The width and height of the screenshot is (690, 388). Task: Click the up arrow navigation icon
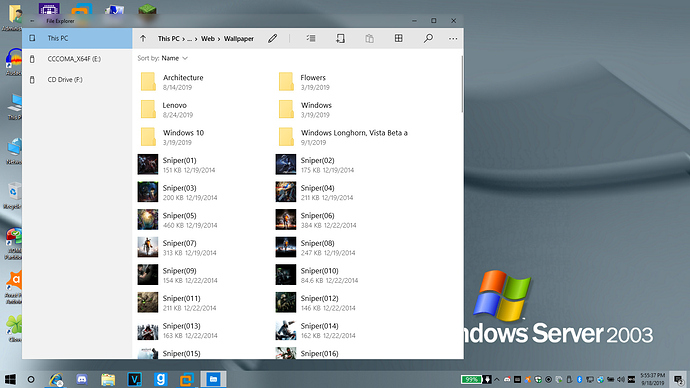(x=143, y=39)
